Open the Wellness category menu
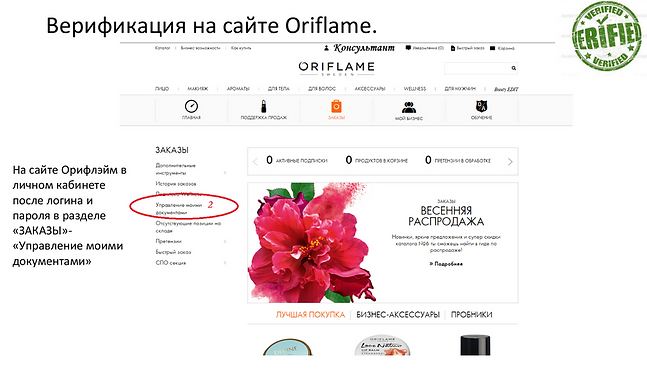 click(415, 89)
